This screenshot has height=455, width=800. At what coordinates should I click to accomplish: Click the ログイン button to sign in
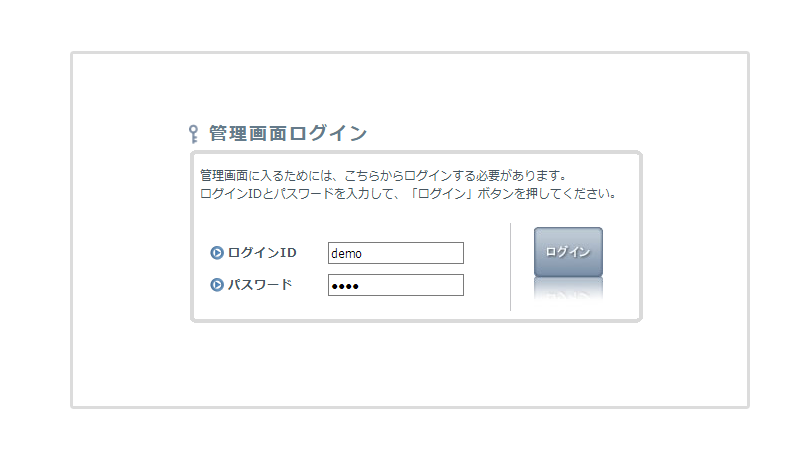568,252
